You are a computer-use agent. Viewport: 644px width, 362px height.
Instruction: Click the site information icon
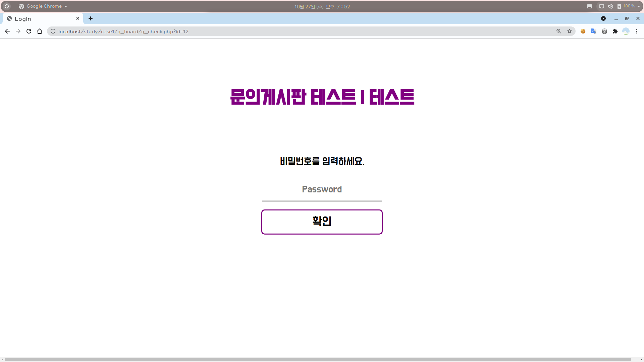coord(53,31)
